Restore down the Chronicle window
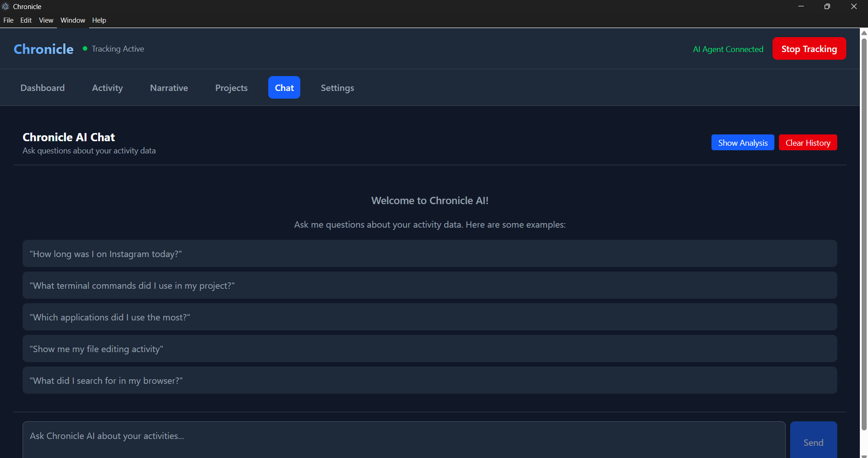Image resolution: width=868 pixels, height=458 pixels. click(827, 6)
